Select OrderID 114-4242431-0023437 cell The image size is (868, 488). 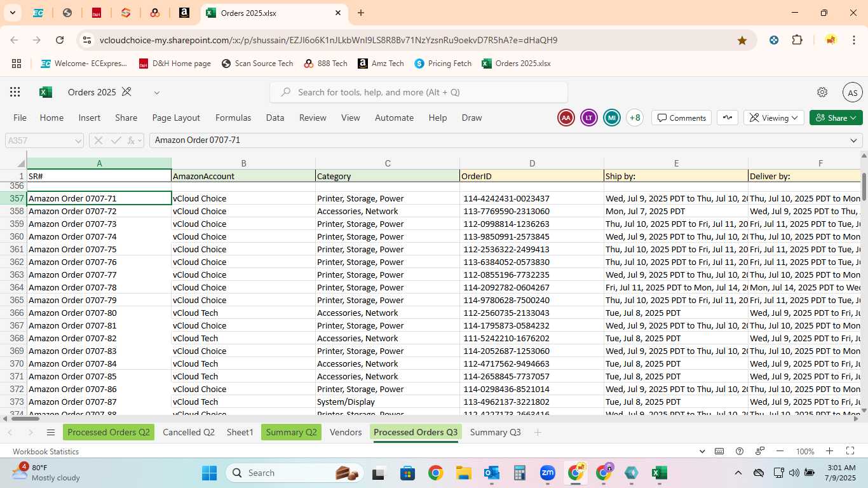(532, 198)
